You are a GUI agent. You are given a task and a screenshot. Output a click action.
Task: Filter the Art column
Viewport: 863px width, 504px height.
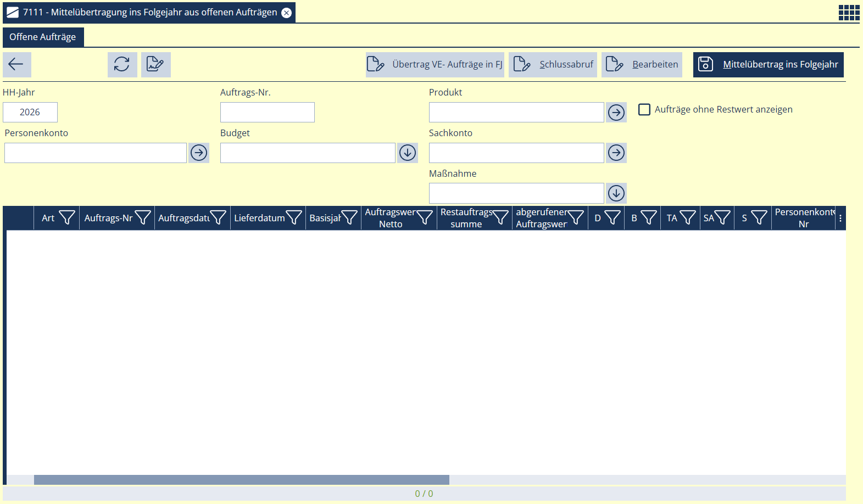tap(67, 218)
